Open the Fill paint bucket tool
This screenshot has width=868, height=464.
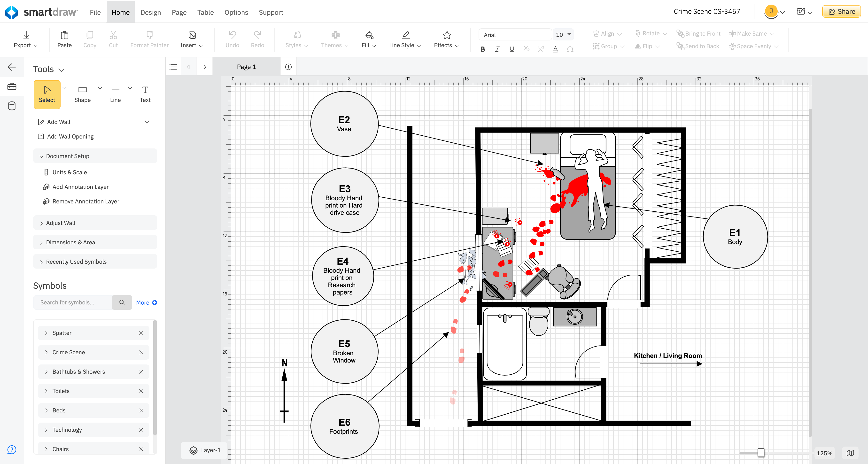(x=369, y=35)
